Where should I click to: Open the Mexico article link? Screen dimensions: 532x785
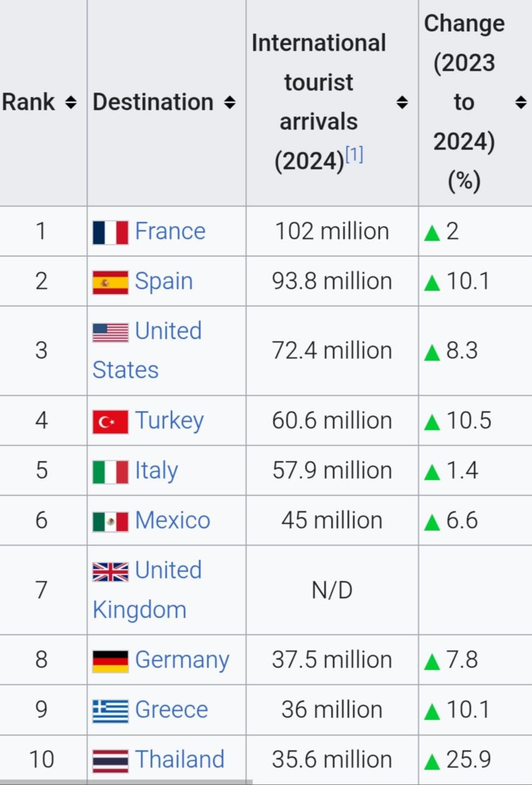click(172, 520)
